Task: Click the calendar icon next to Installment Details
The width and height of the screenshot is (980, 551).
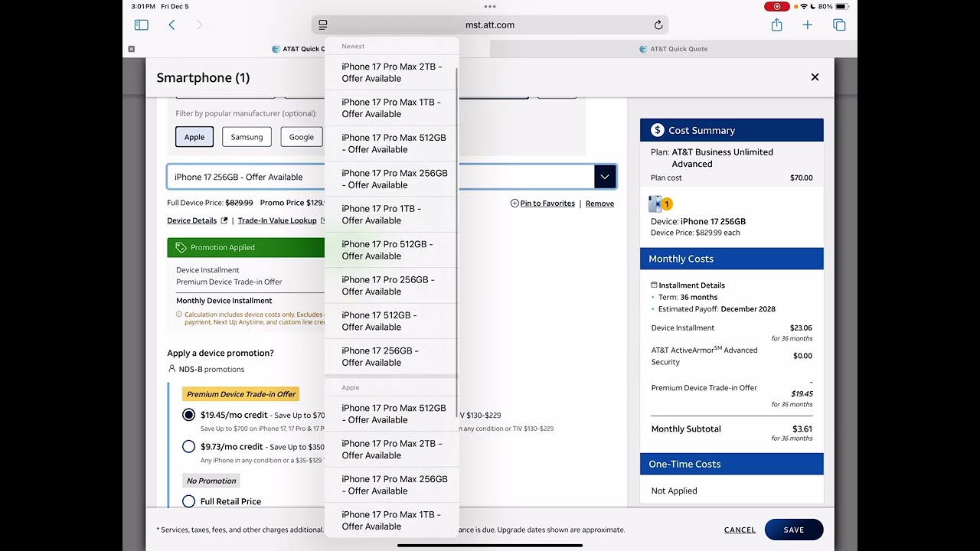Action: tap(654, 285)
